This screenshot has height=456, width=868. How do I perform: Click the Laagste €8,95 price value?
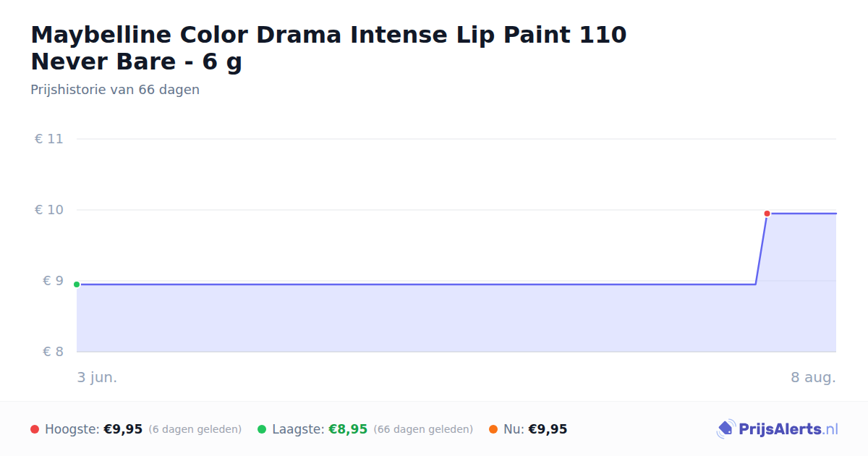[x=348, y=429]
